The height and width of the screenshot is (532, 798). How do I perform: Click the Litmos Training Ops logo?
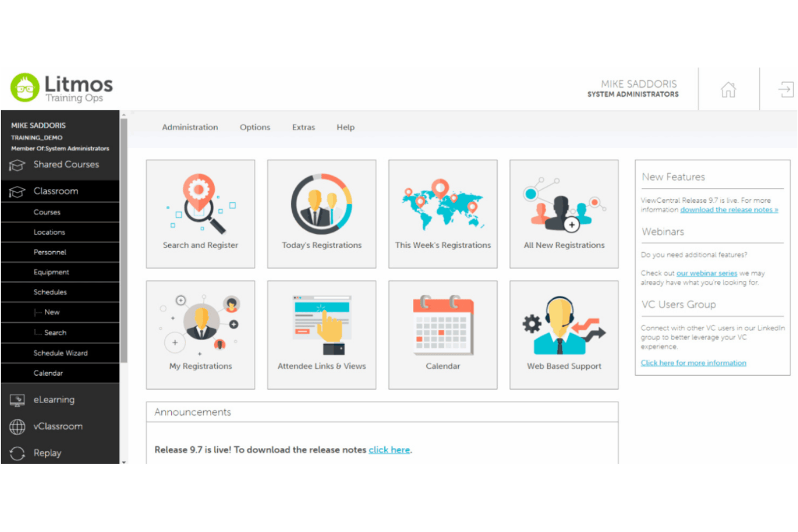(61, 88)
